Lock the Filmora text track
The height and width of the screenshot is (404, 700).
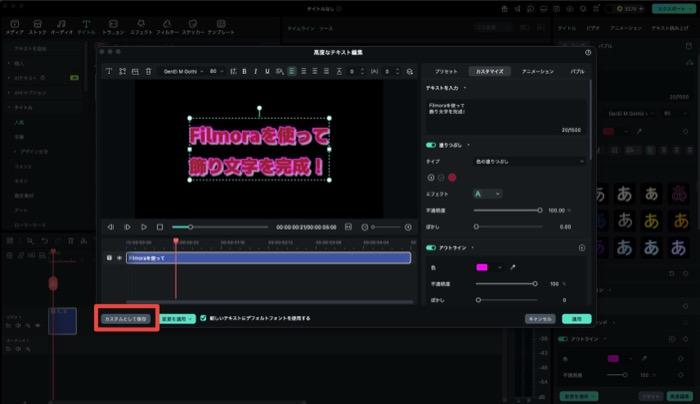tap(109, 258)
